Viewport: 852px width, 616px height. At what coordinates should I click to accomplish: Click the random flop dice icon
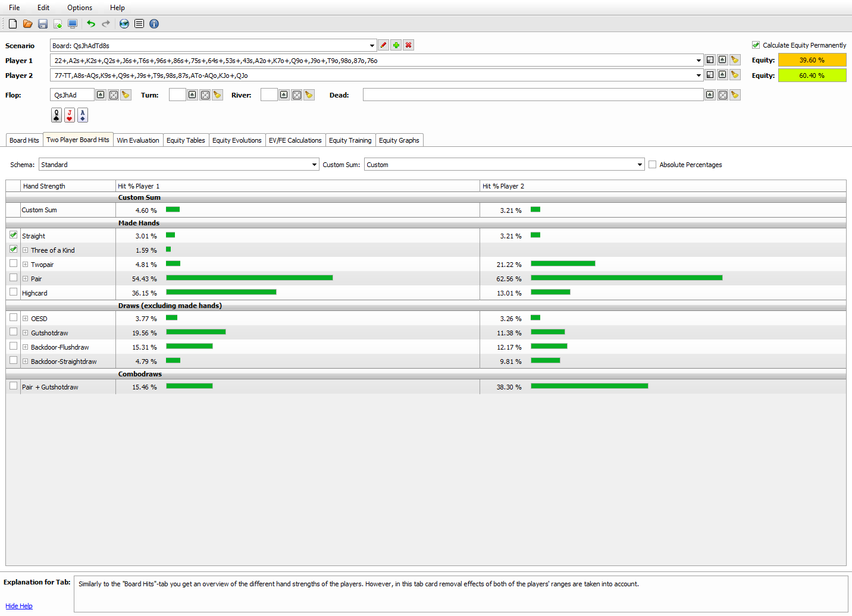113,95
